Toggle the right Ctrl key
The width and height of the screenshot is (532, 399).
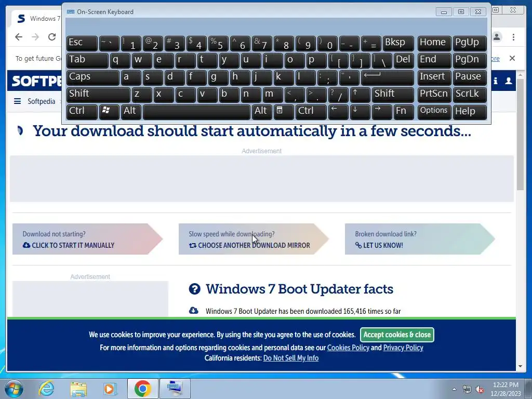(x=311, y=112)
